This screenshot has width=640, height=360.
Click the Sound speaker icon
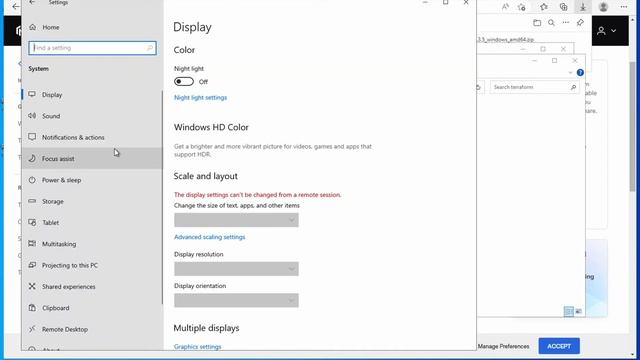[x=32, y=116]
